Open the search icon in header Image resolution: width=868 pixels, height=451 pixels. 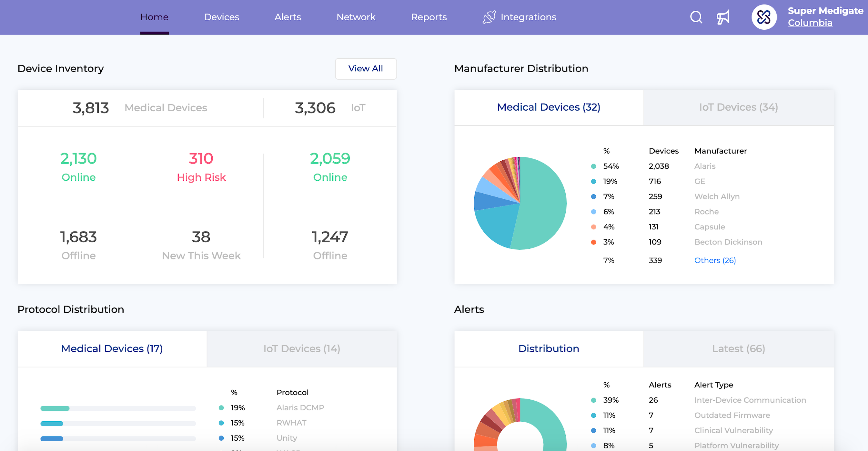(x=696, y=17)
